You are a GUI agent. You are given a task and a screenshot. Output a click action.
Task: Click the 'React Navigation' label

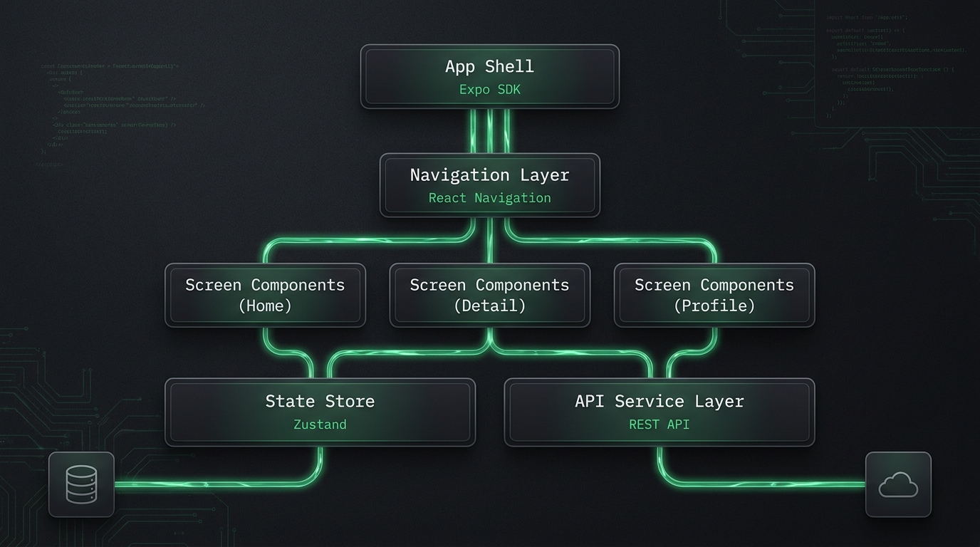coord(490,198)
